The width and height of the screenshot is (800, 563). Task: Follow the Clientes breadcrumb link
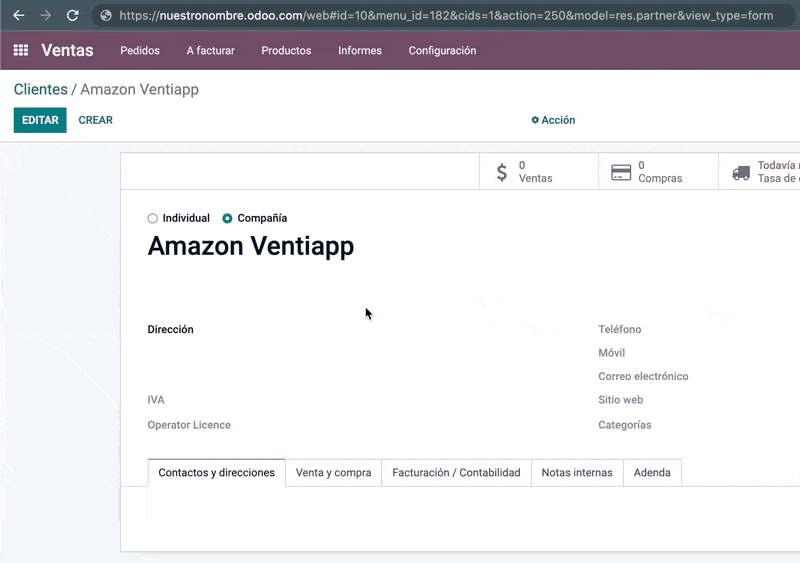pyautogui.click(x=40, y=89)
